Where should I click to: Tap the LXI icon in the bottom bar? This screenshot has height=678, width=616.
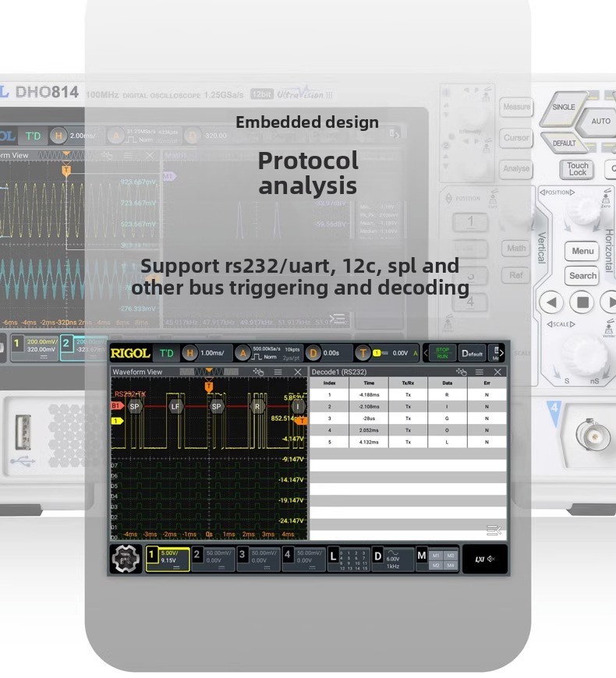pyautogui.click(x=480, y=559)
